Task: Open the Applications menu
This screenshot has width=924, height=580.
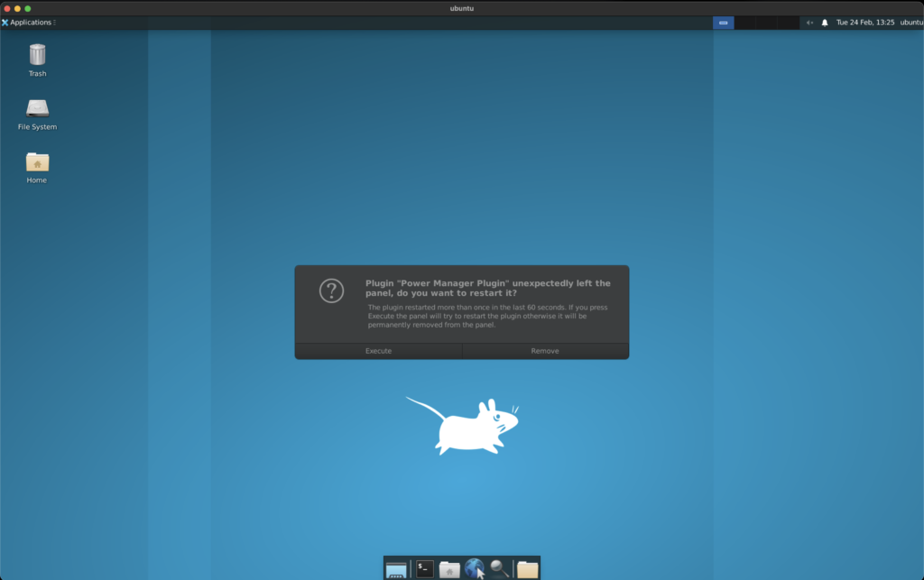Action: (29, 23)
